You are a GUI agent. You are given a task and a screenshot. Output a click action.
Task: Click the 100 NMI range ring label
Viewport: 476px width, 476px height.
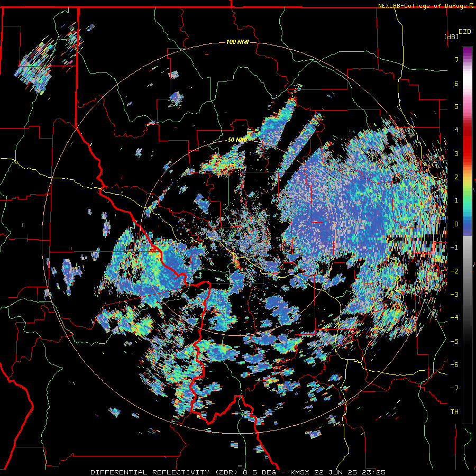pyautogui.click(x=237, y=42)
